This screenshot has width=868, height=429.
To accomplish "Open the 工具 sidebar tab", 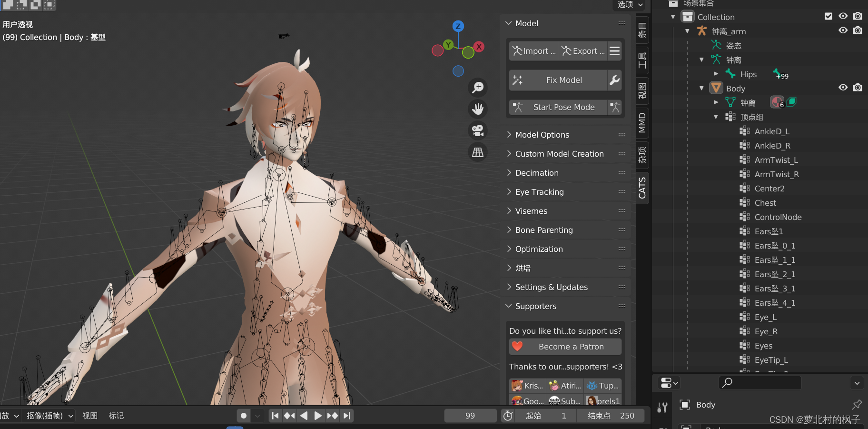I will click(x=642, y=60).
